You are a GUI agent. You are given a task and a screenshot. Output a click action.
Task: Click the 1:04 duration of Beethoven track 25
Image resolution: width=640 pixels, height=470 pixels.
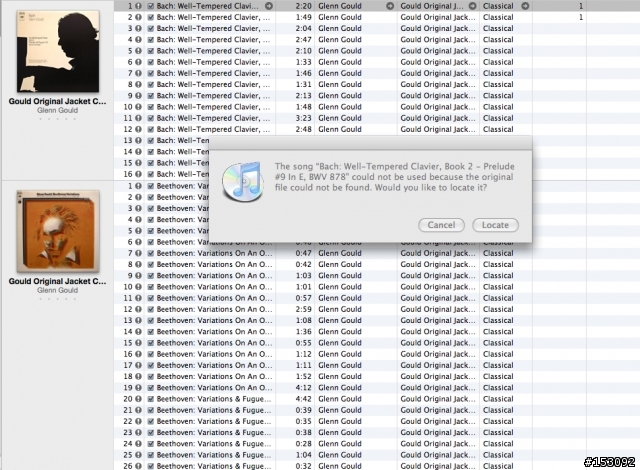point(304,455)
